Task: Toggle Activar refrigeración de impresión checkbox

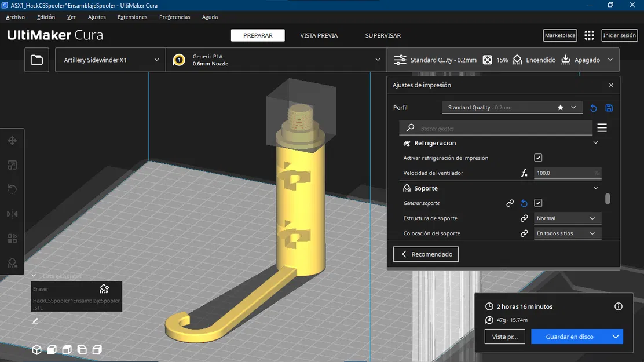Action: click(538, 158)
